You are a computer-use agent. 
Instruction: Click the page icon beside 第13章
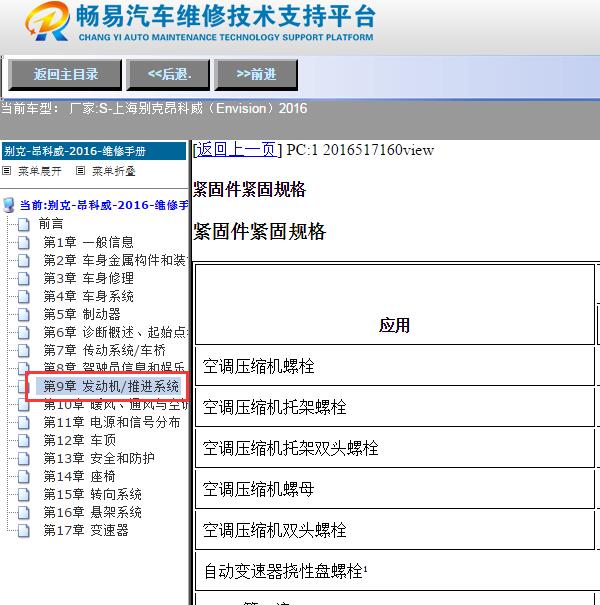tap(24, 458)
